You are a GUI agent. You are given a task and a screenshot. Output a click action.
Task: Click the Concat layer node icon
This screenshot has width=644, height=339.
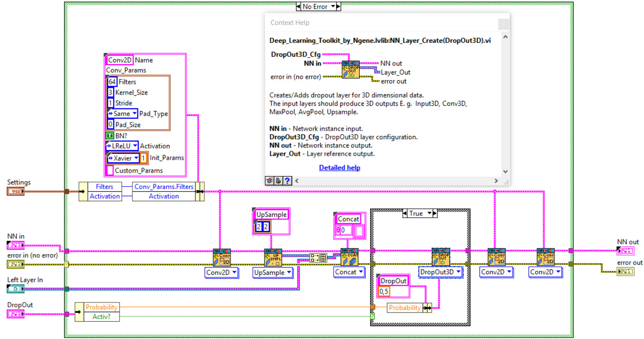pyautogui.click(x=350, y=257)
